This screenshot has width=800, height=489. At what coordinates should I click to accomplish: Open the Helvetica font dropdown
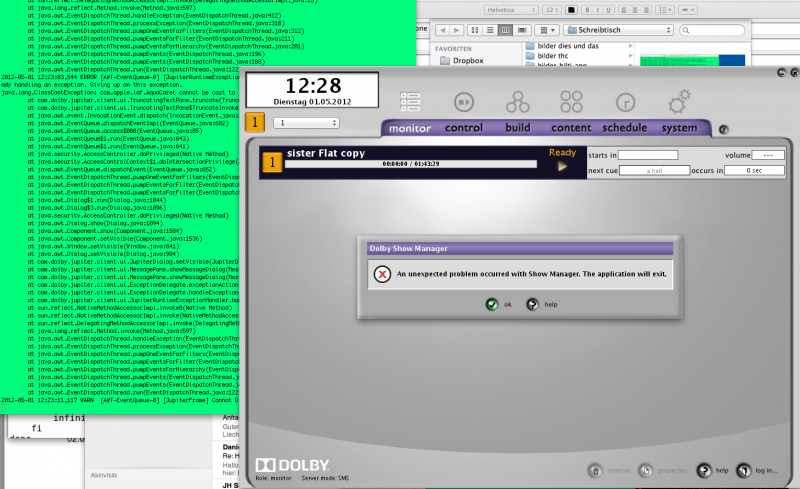[509, 10]
